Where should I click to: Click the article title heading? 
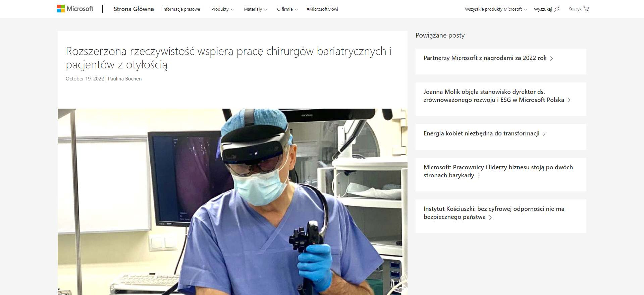[x=229, y=58]
